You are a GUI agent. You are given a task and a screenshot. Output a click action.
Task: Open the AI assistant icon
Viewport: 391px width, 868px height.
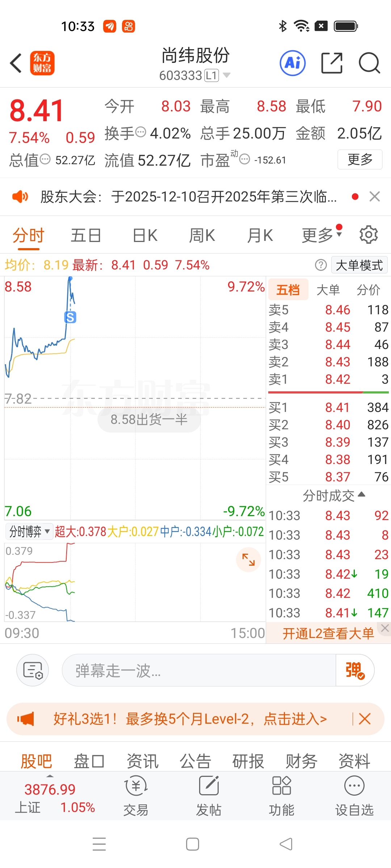[x=293, y=63]
